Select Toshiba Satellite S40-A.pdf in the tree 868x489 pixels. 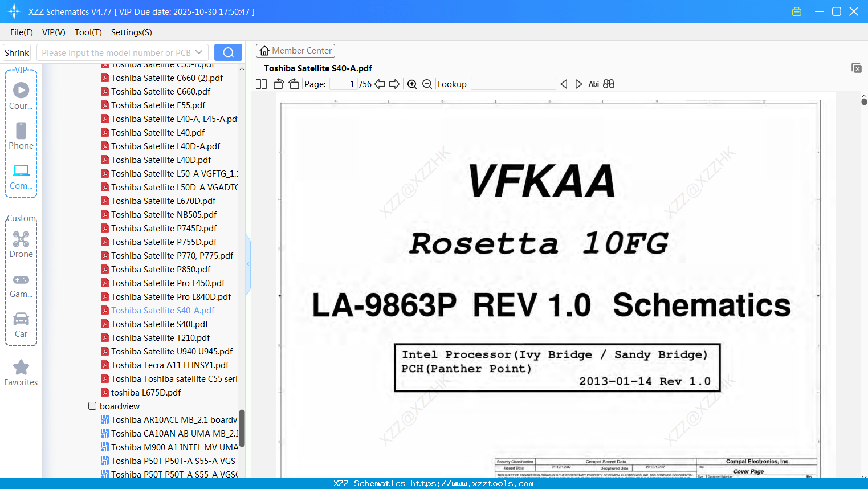coord(162,311)
